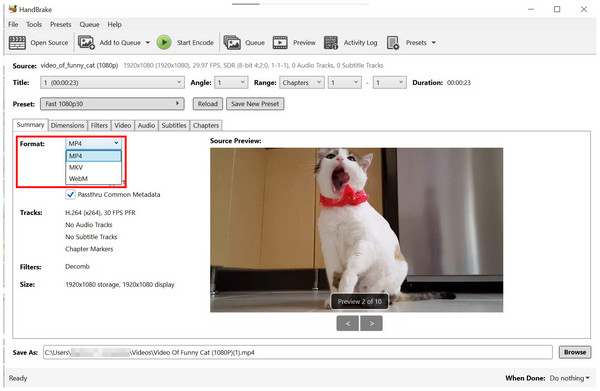The width and height of the screenshot is (600, 391).
Task: Switch to the Summary tab
Action: 30,125
